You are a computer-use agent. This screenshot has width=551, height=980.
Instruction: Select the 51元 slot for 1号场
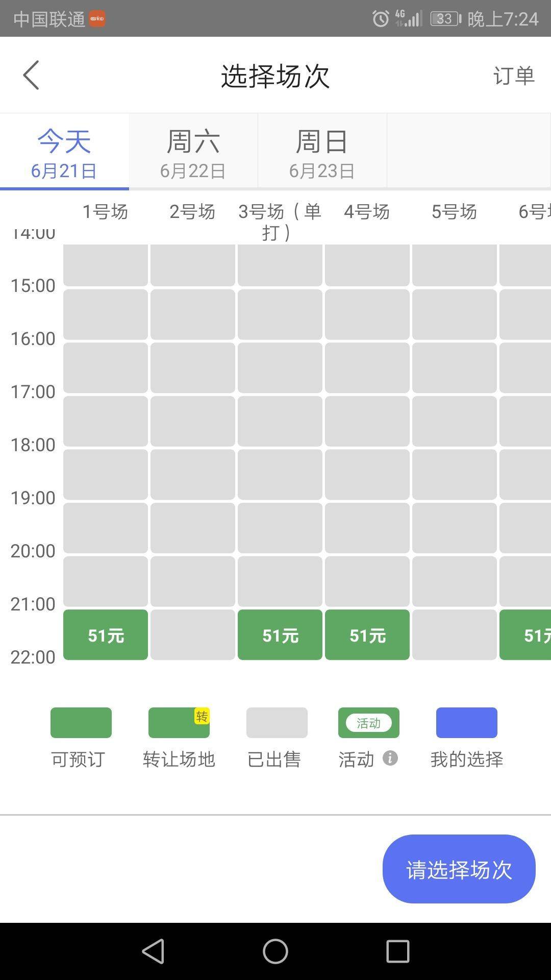106,635
